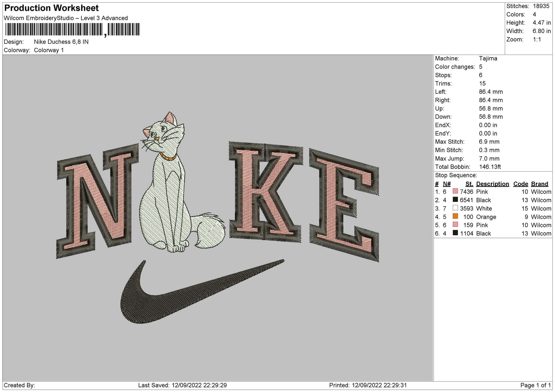The width and height of the screenshot is (555, 392).
Task: Select the Height value "4.47 in"
Action: tap(542, 23)
